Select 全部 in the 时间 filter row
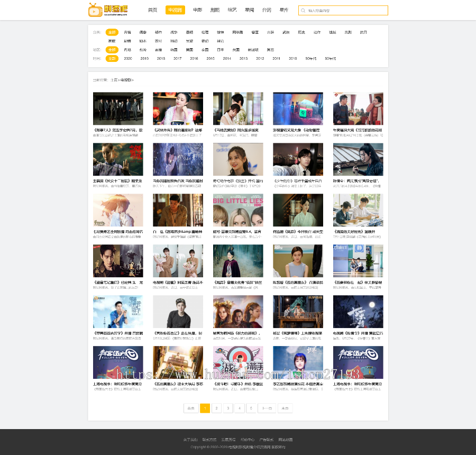This screenshot has height=455, width=476. point(112,58)
